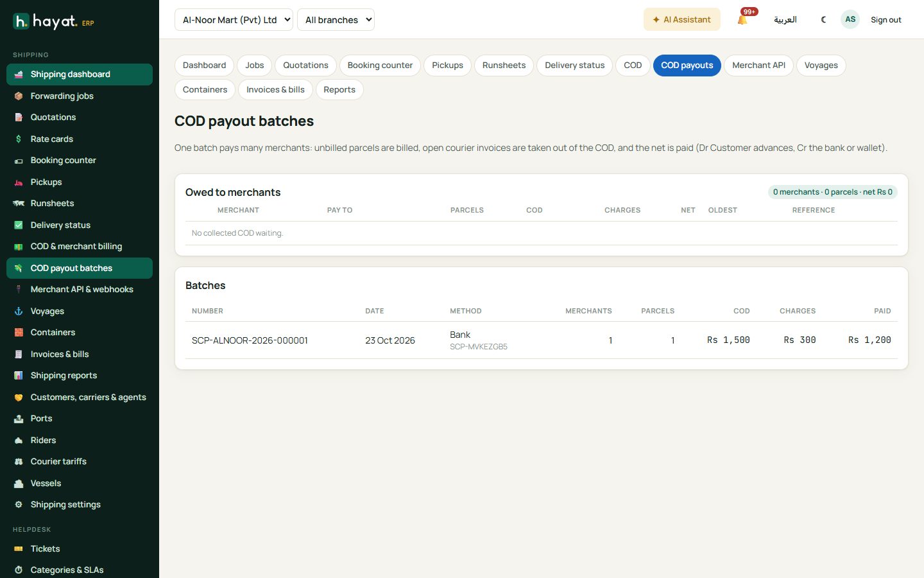Click the 0 merchants summary badge
The height and width of the screenshot is (578, 924).
pyautogui.click(x=833, y=192)
